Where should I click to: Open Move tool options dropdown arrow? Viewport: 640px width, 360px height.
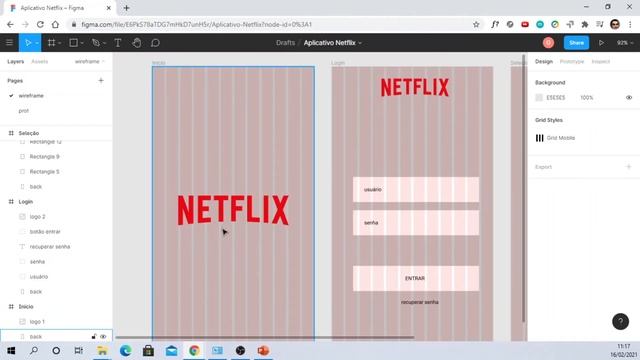(37, 43)
